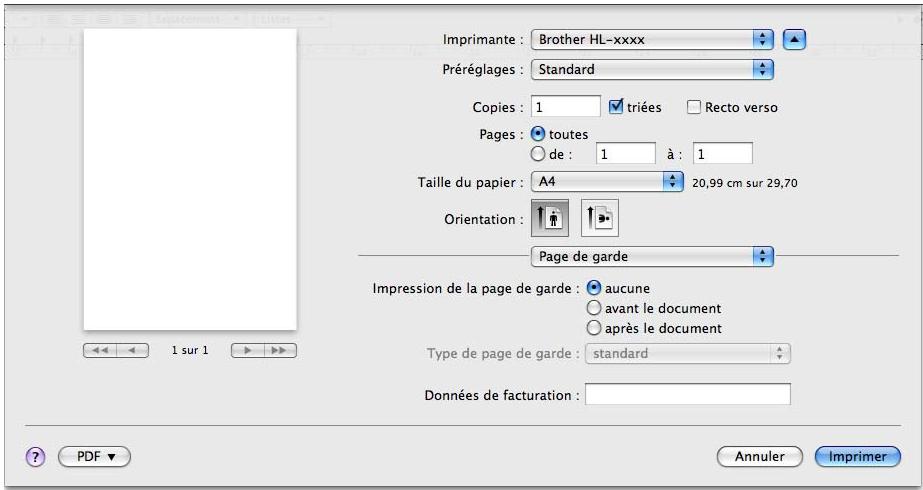This screenshot has width=923, height=490.
Task: Choose après le document option
Action: pos(595,328)
